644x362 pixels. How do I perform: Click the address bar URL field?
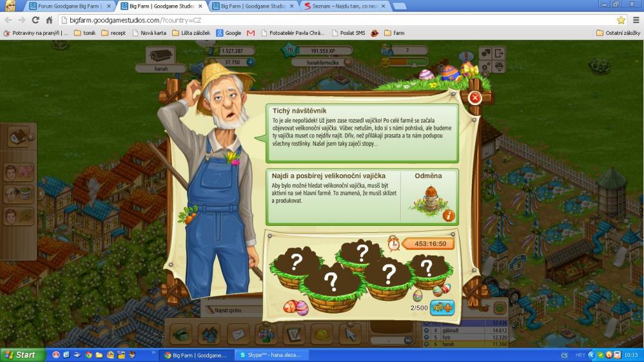[336, 20]
